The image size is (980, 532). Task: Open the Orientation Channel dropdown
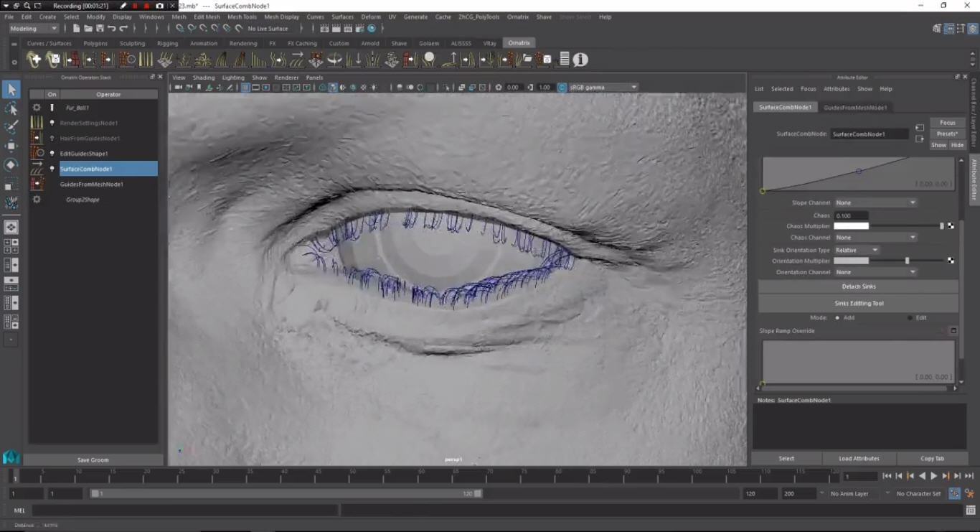[x=875, y=272]
